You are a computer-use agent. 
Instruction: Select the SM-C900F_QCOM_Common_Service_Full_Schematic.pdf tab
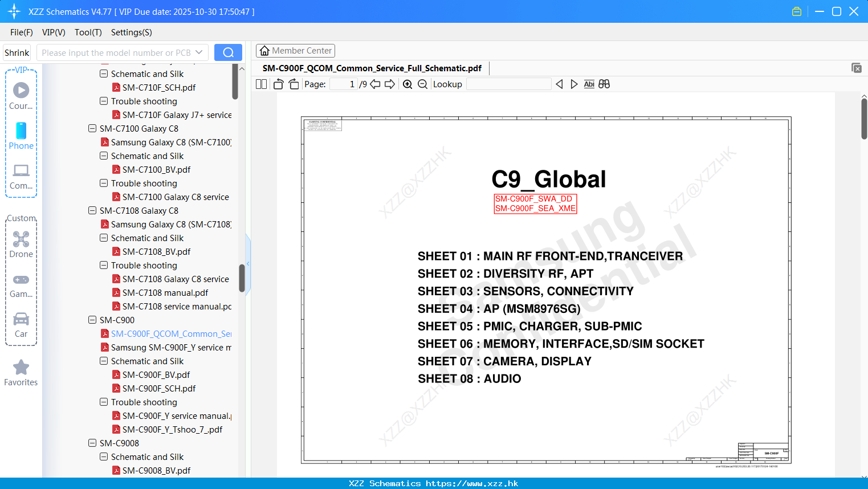[372, 68]
